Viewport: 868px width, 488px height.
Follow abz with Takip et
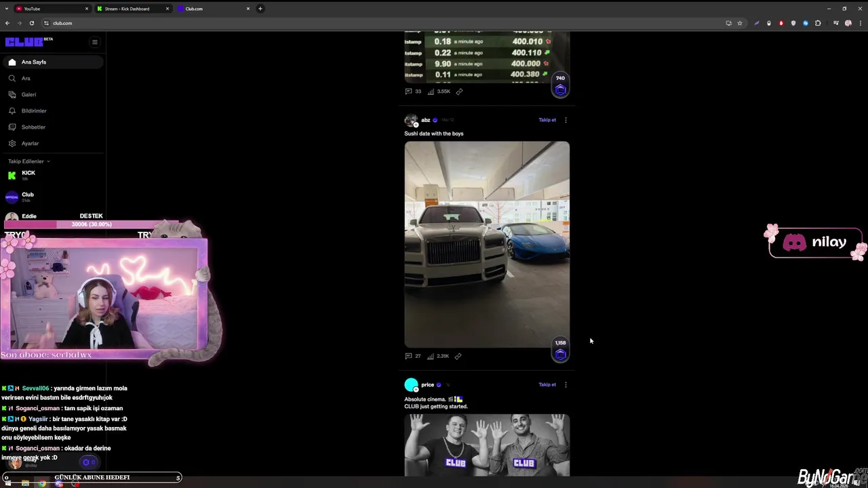[x=547, y=120]
